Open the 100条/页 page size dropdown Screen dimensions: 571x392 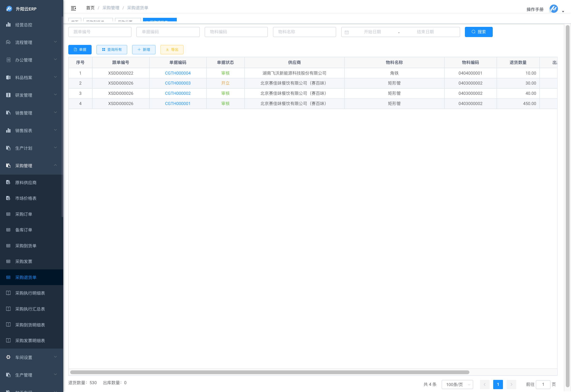(457, 384)
